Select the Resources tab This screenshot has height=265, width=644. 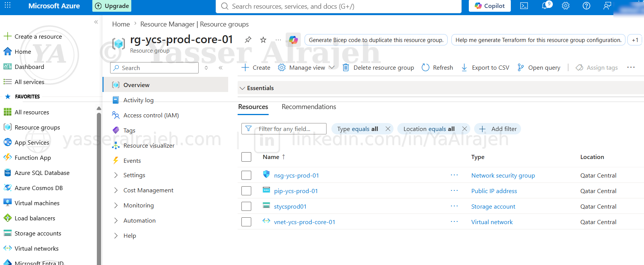pos(253,107)
